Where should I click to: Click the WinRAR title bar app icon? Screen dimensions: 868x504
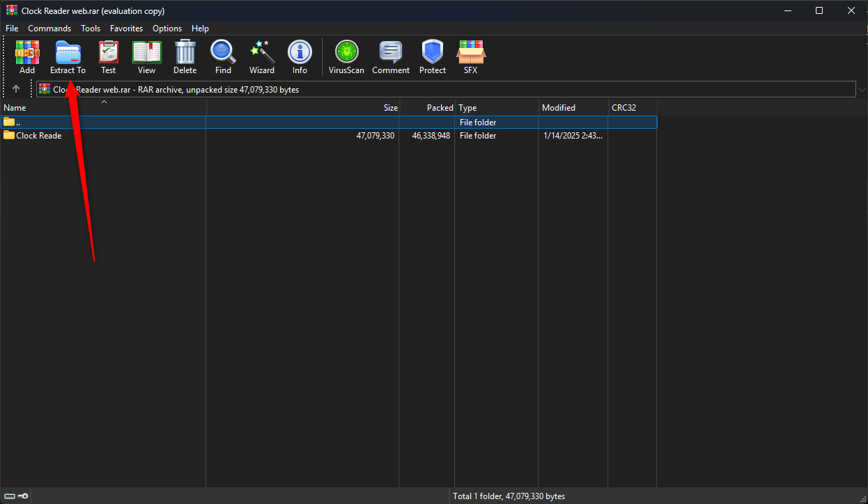click(12, 10)
